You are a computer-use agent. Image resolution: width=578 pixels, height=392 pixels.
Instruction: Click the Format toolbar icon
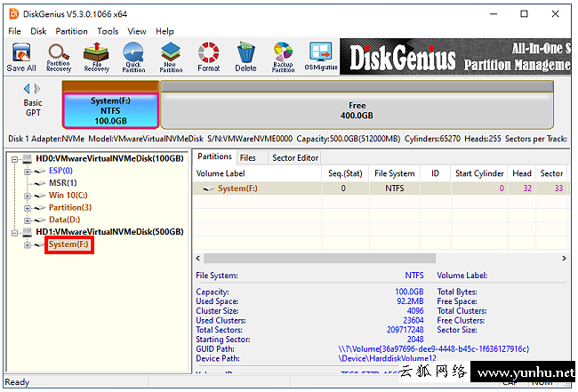[209, 57]
